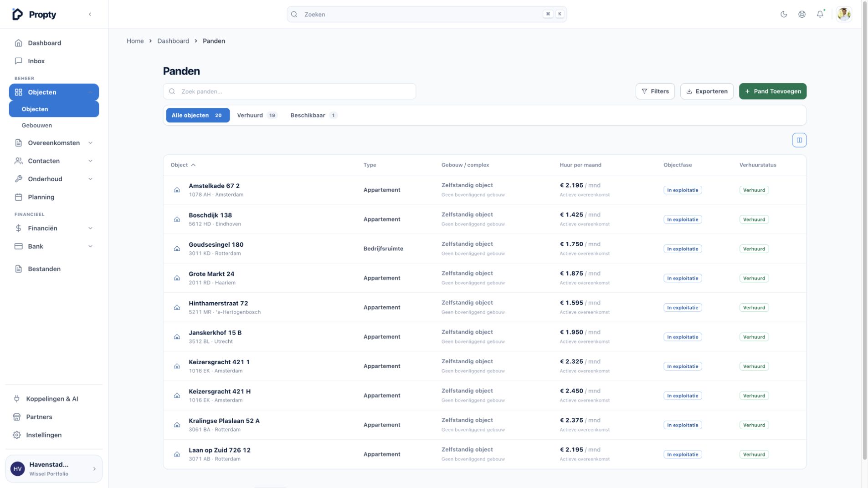Open Koppelingen & AI page
868x488 pixels.
click(x=54, y=399)
